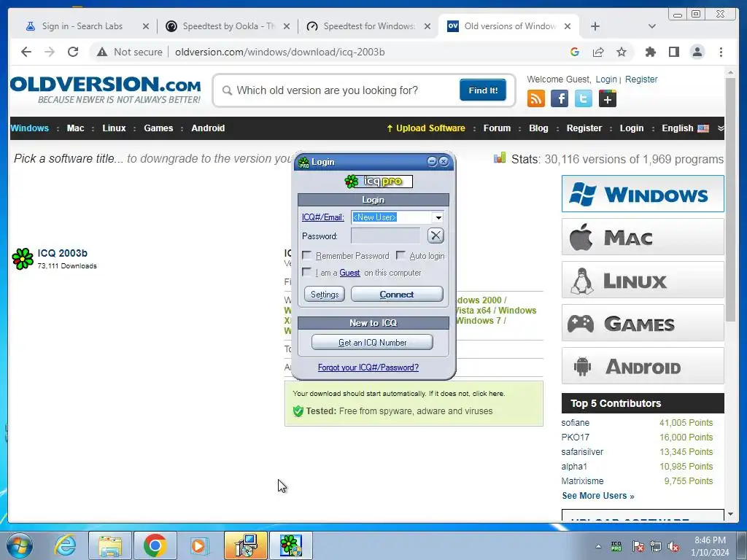Screen dimensions: 747x560
Task: Click the Guest link in ICQ login
Action: [x=349, y=273]
